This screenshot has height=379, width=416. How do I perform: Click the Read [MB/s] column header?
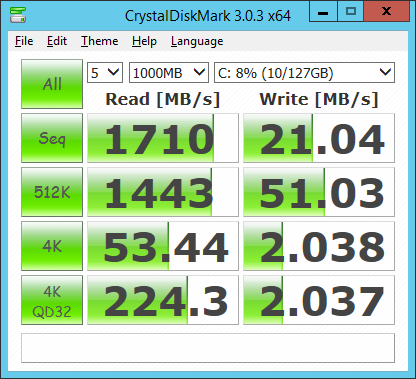(x=163, y=99)
